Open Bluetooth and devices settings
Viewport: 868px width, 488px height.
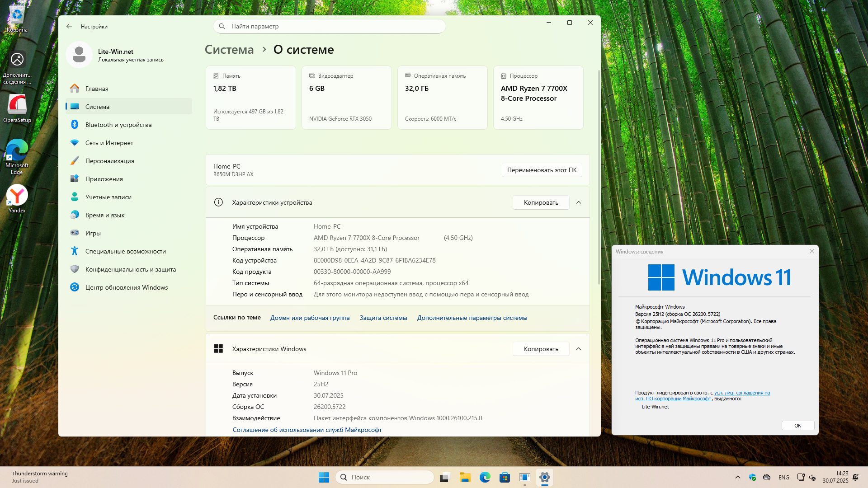[118, 125]
